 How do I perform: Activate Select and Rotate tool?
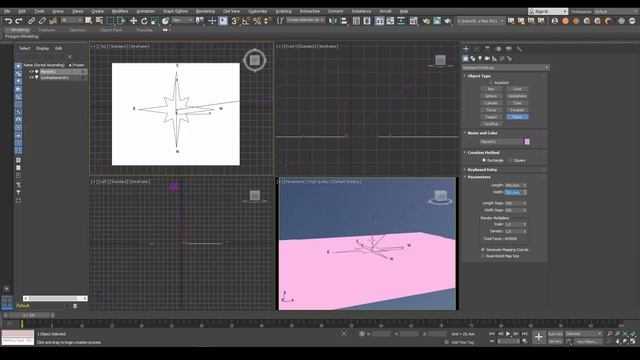click(x=144, y=21)
